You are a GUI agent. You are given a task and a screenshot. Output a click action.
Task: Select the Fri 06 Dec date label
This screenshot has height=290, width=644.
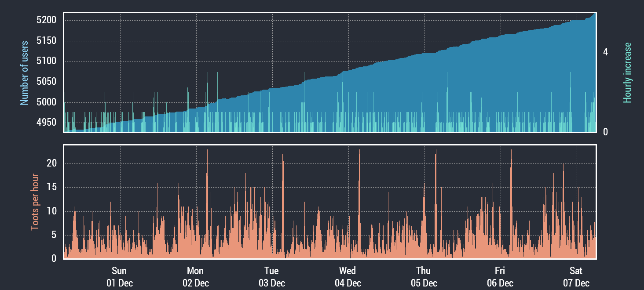[500, 277]
